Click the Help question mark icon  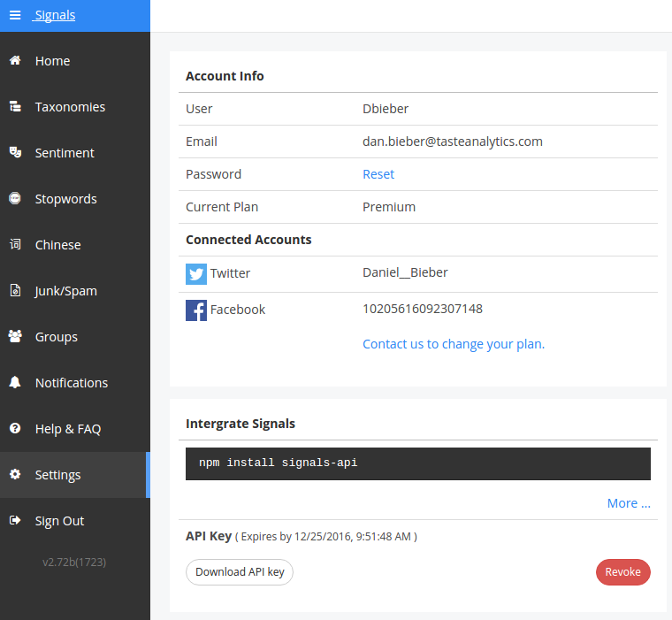click(x=15, y=428)
